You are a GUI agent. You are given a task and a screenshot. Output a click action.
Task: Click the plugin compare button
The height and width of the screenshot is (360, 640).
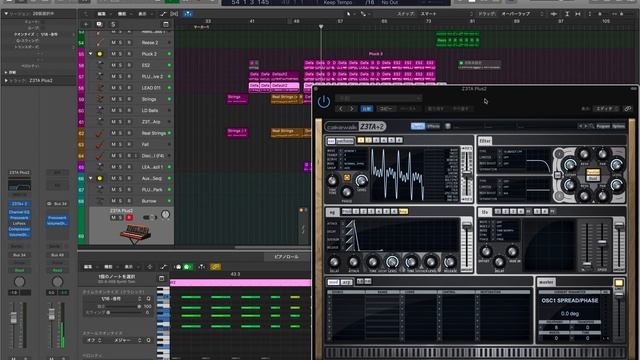tap(367, 109)
